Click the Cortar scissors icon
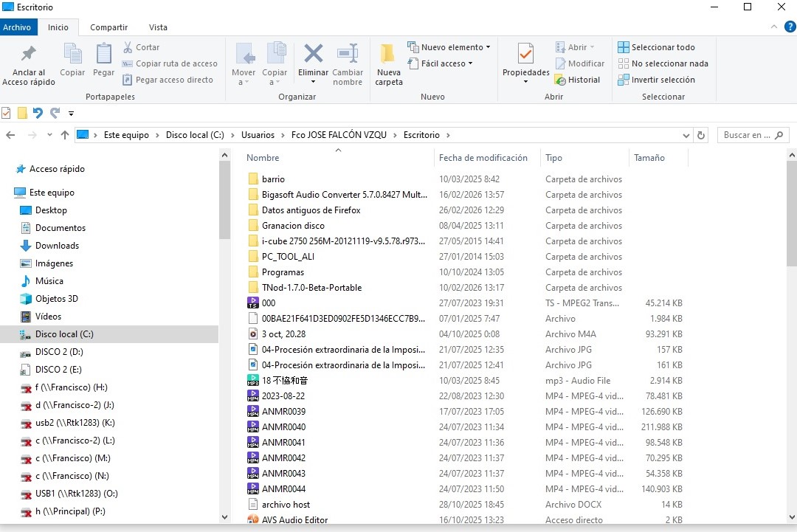 [x=128, y=47]
